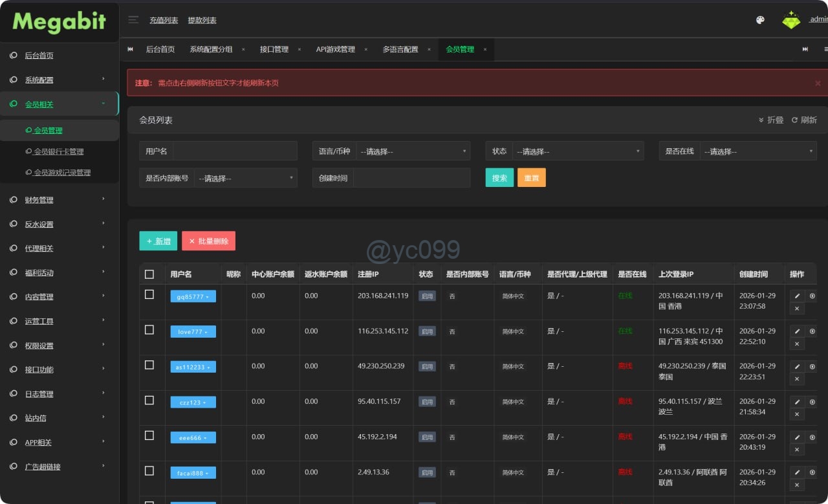Switch to the API游戏管理 tab
This screenshot has width=828, height=504.
point(335,49)
